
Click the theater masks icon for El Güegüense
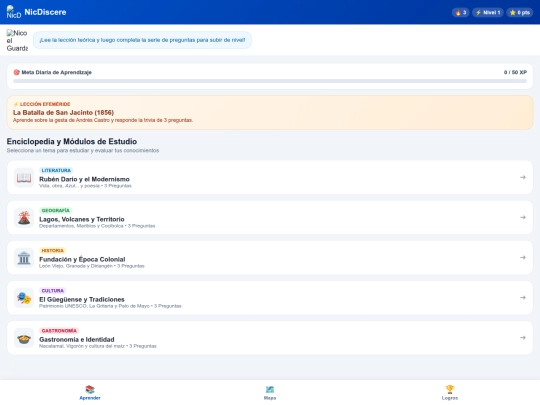click(24, 298)
